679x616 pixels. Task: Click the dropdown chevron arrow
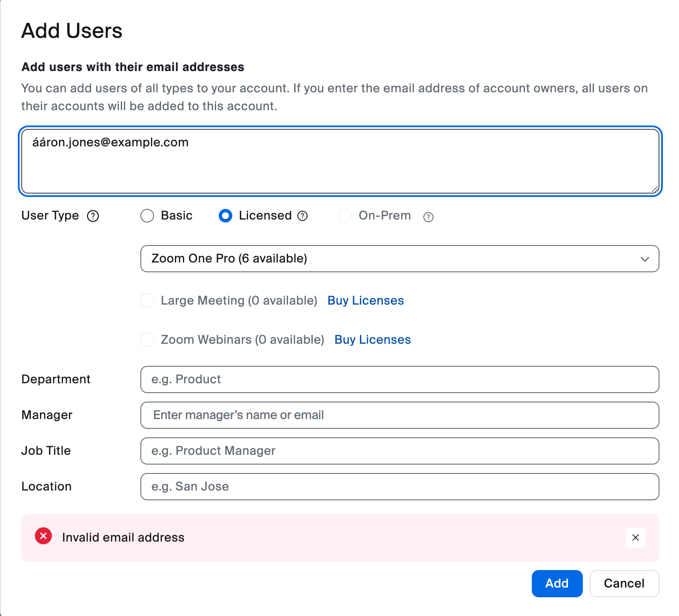pyautogui.click(x=645, y=259)
